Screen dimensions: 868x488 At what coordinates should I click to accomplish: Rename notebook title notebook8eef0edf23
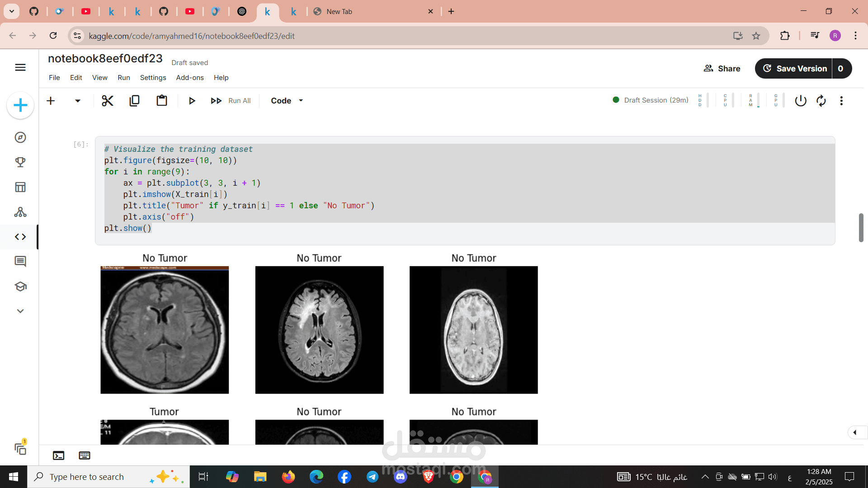click(x=105, y=59)
